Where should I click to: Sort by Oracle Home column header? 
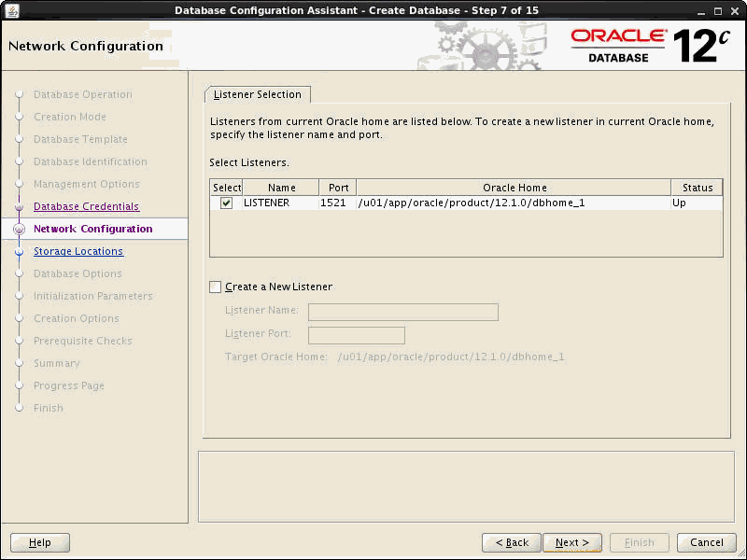tap(514, 188)
